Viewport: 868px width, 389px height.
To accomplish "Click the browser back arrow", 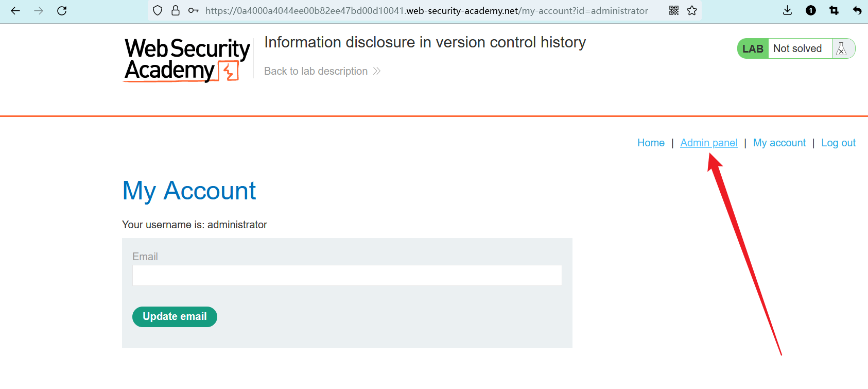I will (x=15, y=10).
